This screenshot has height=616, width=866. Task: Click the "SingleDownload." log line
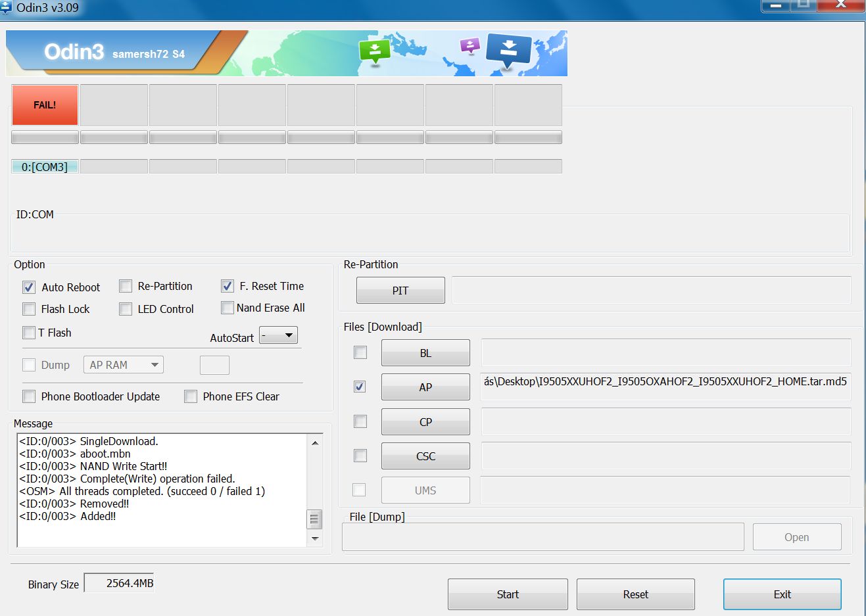89,441
